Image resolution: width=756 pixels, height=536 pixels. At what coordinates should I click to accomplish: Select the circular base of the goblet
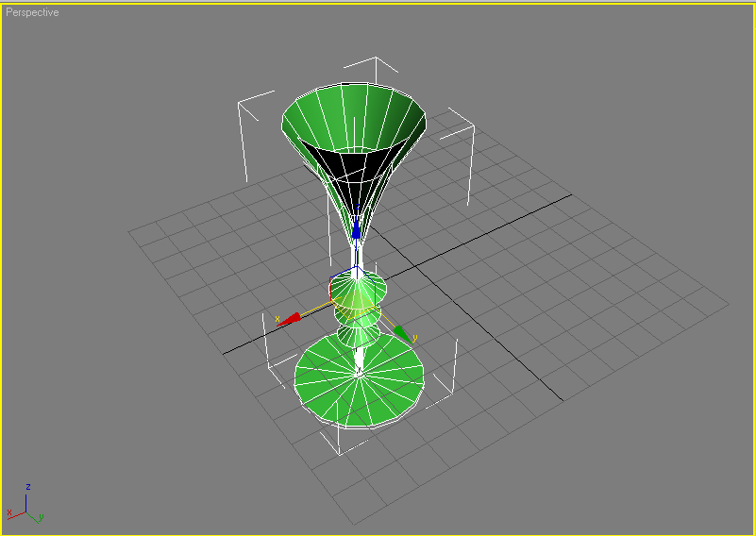(x=360, y=381)
